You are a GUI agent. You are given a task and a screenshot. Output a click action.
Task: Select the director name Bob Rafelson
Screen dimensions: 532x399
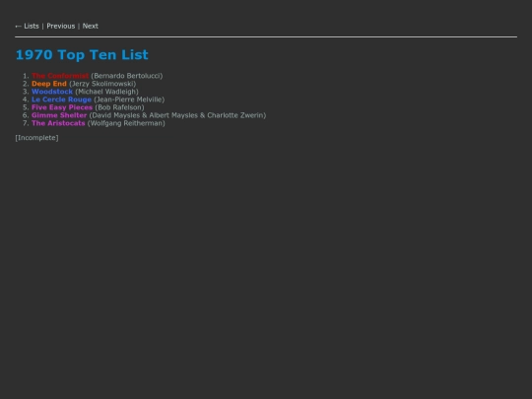click(120, 107)
